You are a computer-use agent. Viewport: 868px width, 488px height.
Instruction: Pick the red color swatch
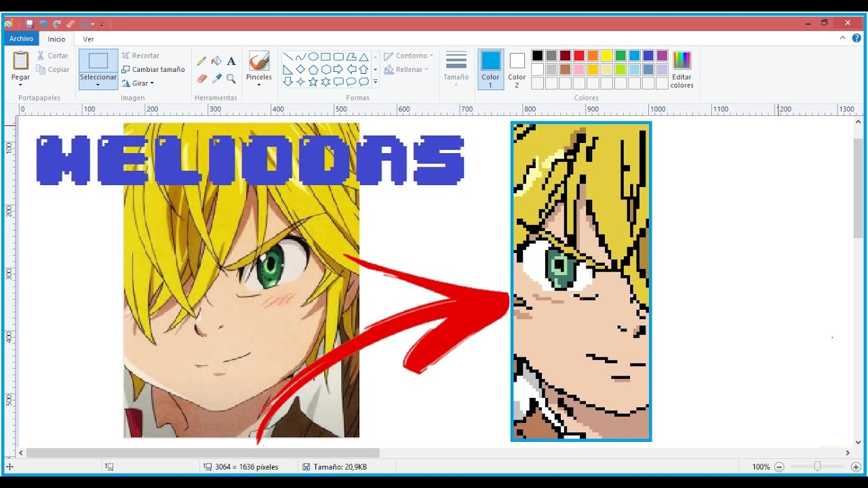(579, 56)
